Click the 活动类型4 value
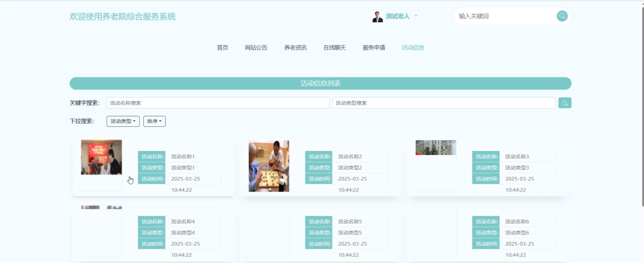The image size is (644, 263). pos(183,233)
